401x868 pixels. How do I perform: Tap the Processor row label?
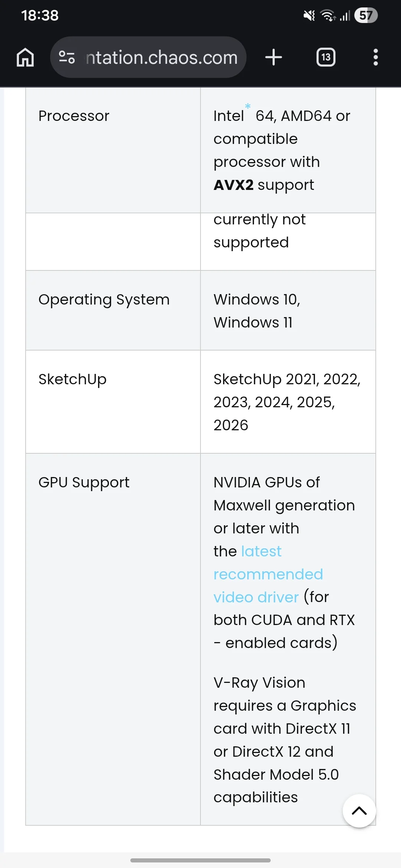[74, 116]
